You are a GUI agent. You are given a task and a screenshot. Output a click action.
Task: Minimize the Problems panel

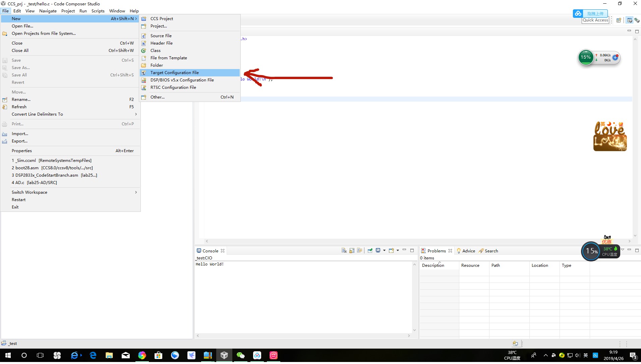click(x=629, y=250)
